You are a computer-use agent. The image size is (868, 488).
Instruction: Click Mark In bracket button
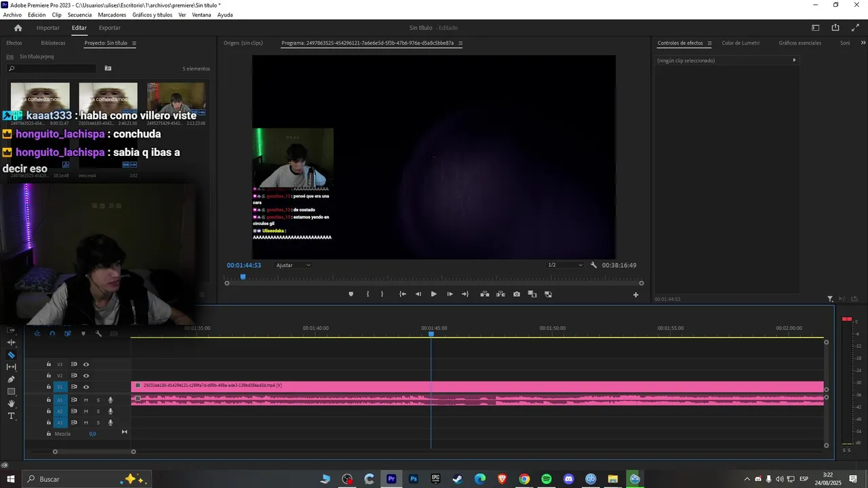tap(368, 294)
